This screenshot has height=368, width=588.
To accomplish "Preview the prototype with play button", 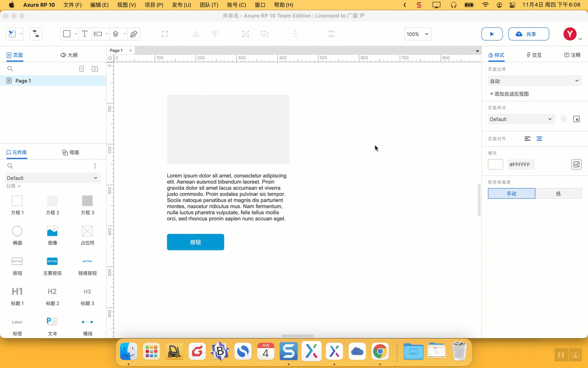I will 492,34.
